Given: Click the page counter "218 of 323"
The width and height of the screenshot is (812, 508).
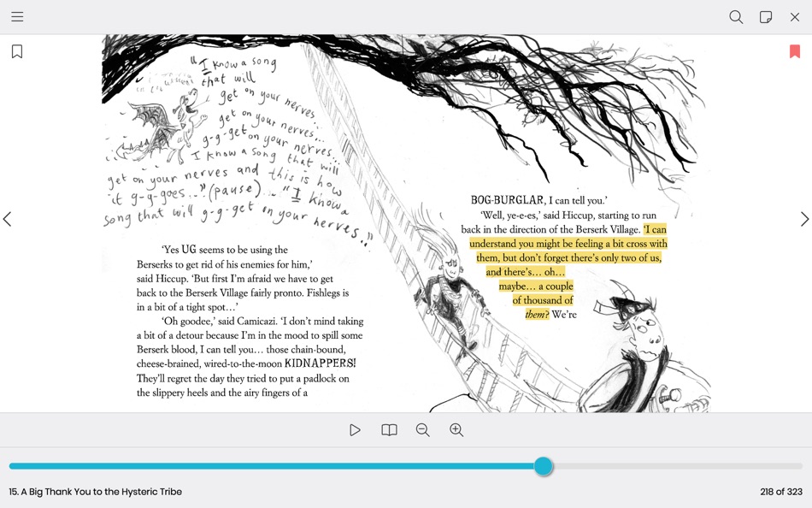Looking at the screenshot, I should 781,492.
